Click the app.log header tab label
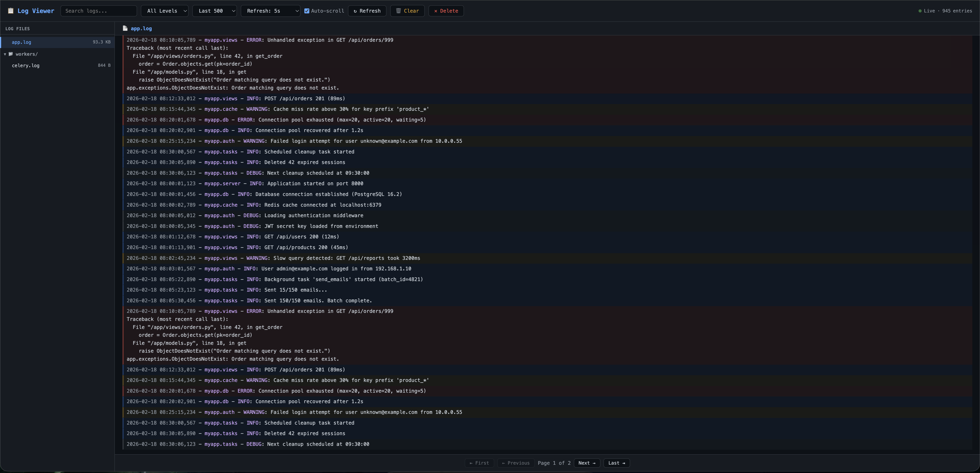Viewport: 980px width, 473px height. click(x=141, y=29)
